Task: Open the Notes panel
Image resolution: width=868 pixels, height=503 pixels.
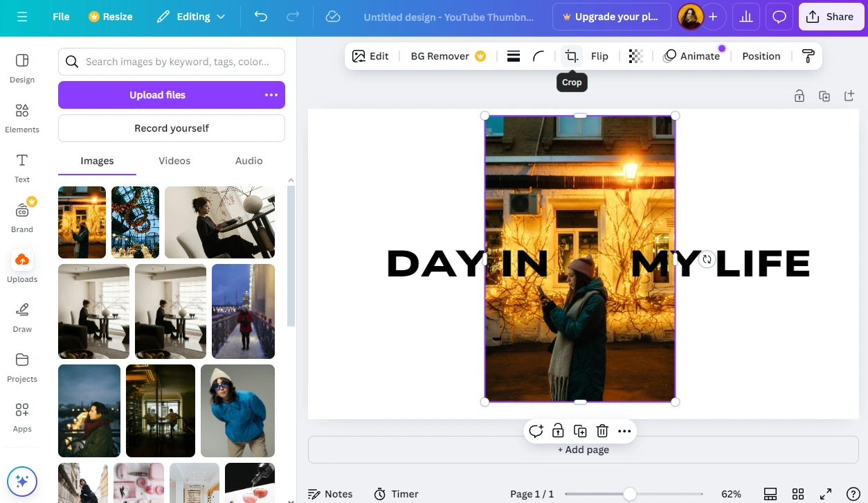Action: point(330,494)
